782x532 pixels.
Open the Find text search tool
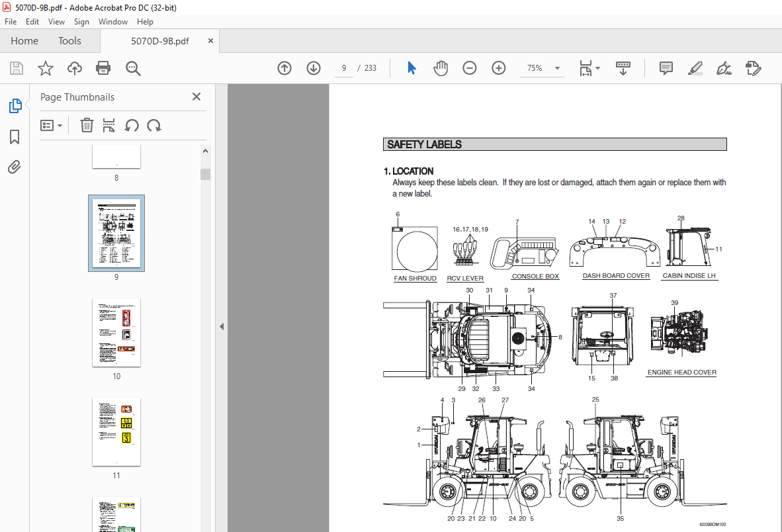click(133, 67)
